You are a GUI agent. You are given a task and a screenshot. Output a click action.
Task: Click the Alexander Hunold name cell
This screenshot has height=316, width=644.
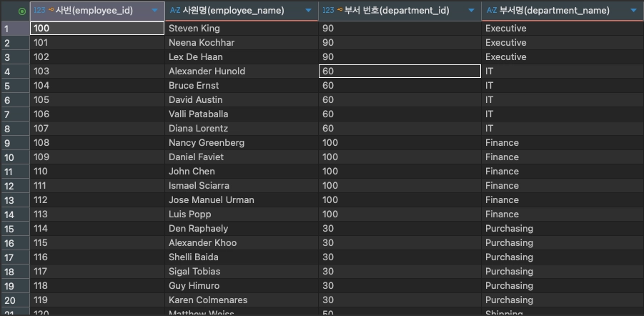[242, 71]
